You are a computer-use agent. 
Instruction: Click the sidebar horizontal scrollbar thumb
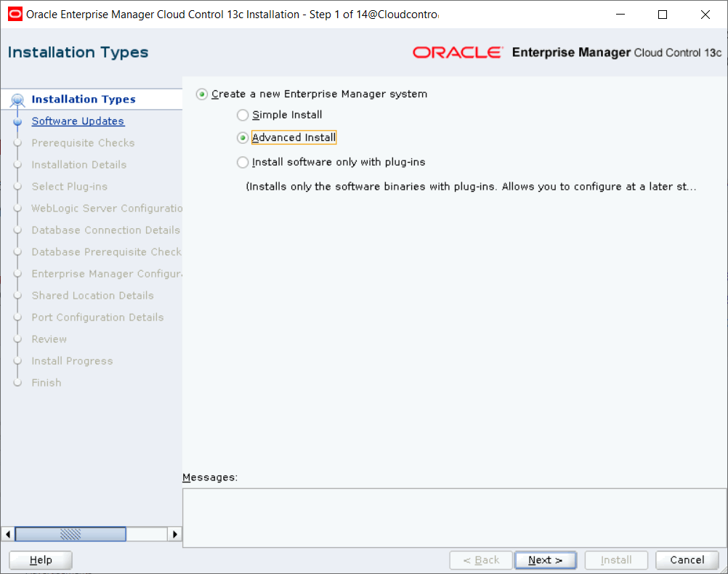(x=70, y=534)
